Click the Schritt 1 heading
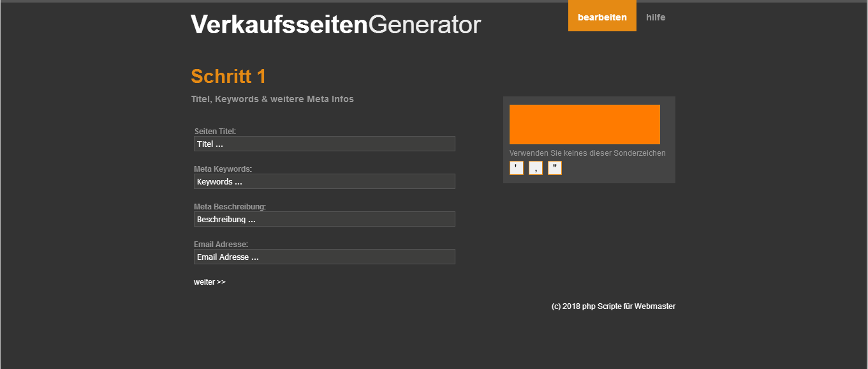The image size is (868, 369). (228, 77)
